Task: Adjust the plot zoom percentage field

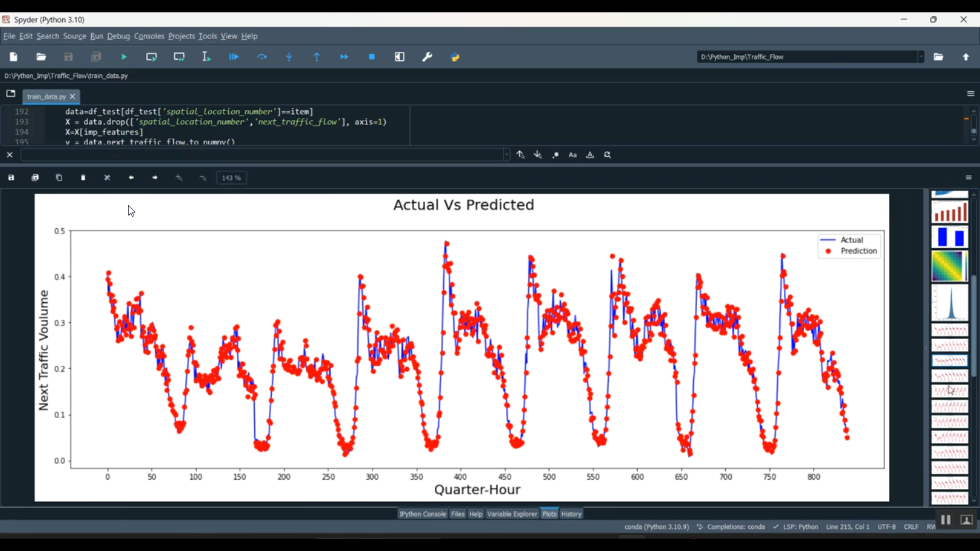Action: pos(231,177)
